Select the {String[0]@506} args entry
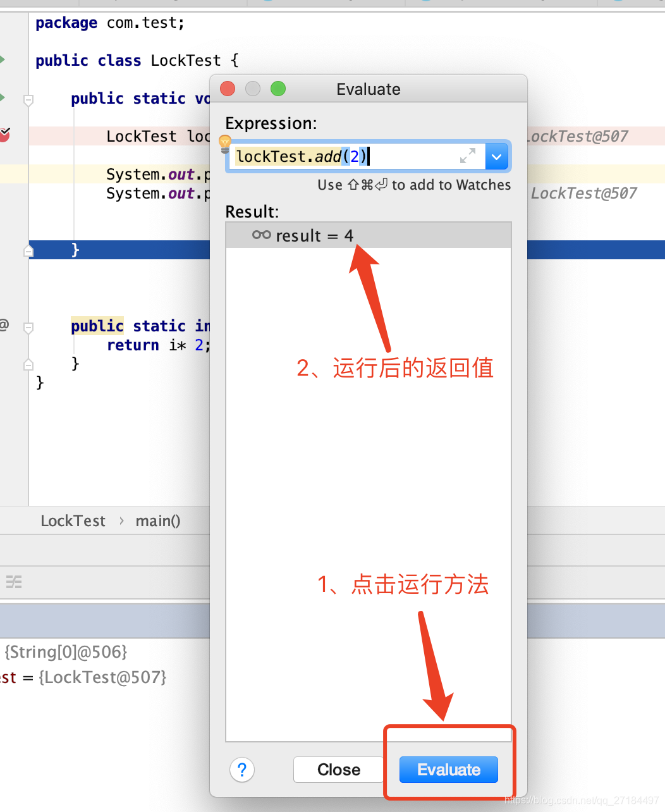This screenshot has height=812, width=665. click(63, 651)
